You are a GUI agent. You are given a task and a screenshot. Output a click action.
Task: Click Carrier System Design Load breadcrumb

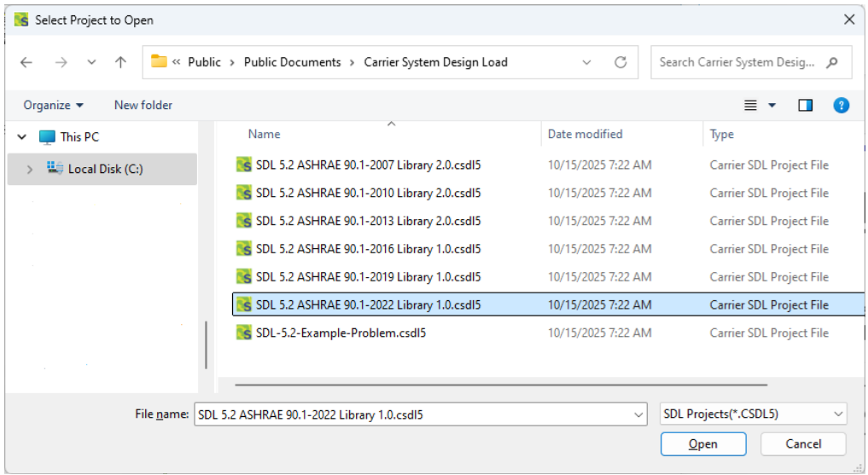(x=435, y=62)
